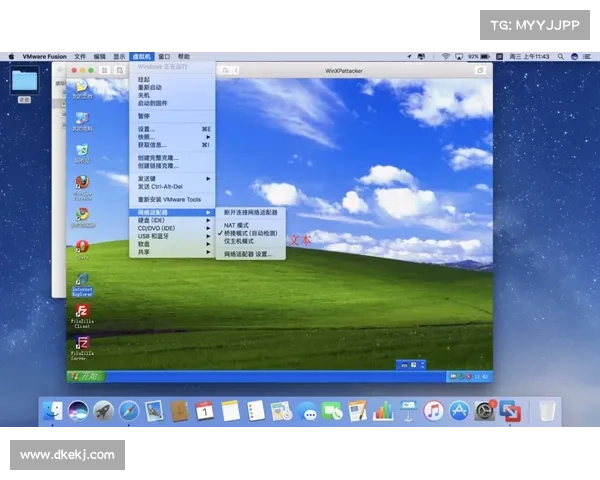600x480 pixels.
Task: Open App Store in the Dock
Action: click(459, 411)
